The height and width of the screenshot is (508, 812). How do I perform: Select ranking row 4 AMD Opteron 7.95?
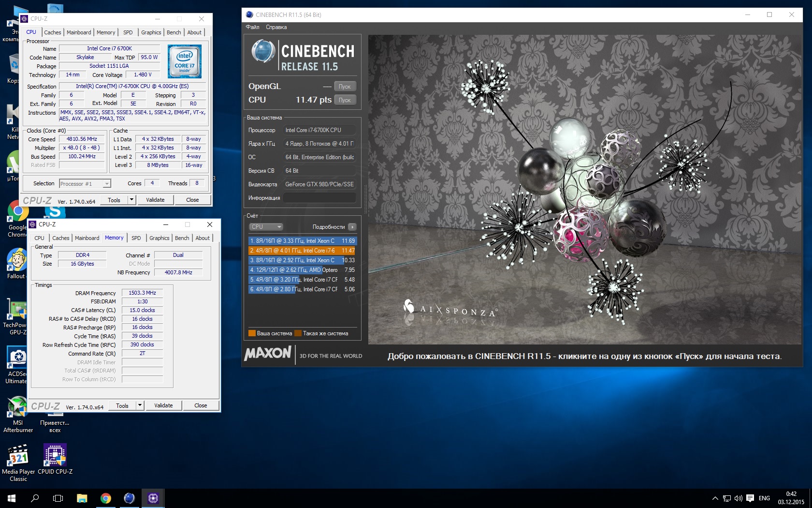pos(303,270)
